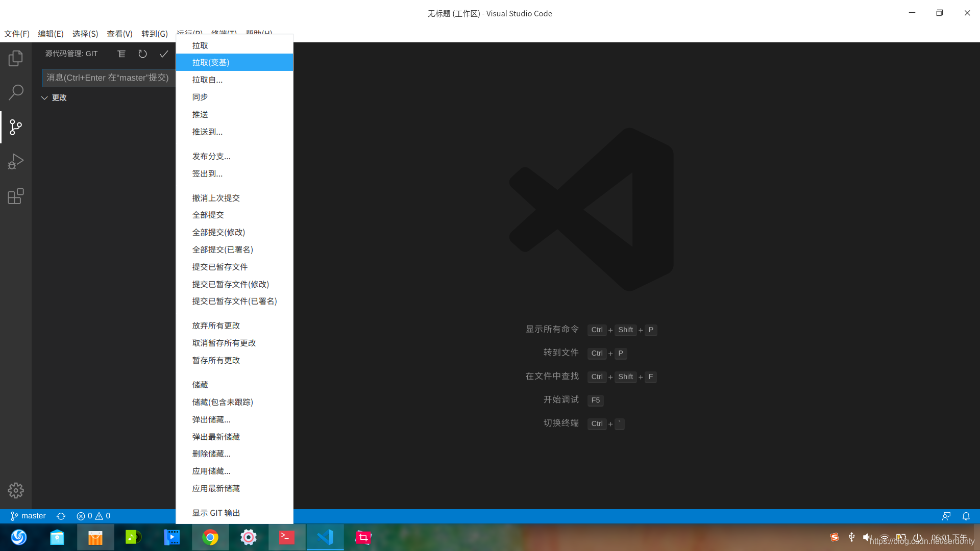Open the 选择(S) menu
The image size is (980, 551).
tap(85, 34)
